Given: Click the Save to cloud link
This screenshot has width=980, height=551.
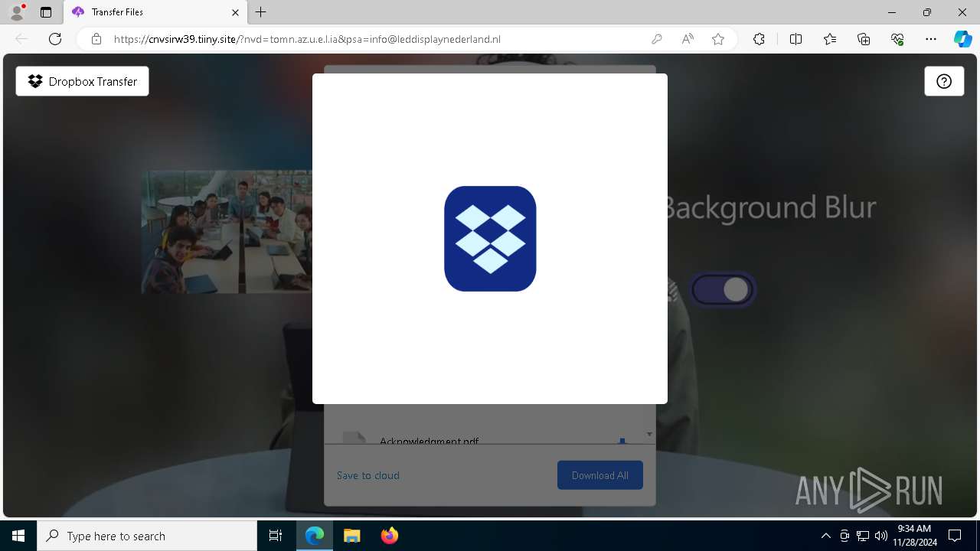Looking at the screenshot, I should 368,475.
